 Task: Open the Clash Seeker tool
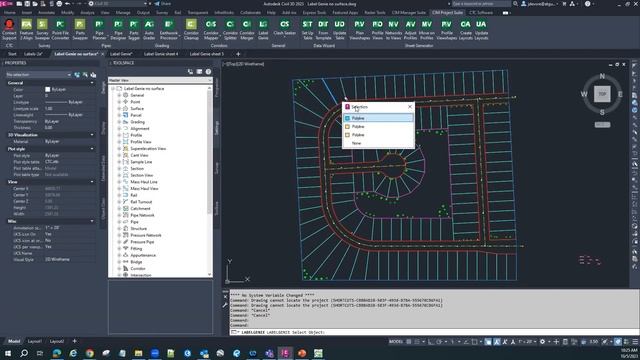coord(284,28)
